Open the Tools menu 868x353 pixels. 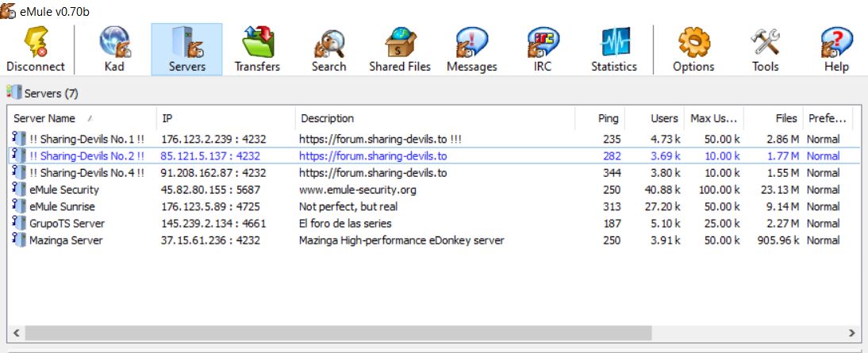point(765,49)
